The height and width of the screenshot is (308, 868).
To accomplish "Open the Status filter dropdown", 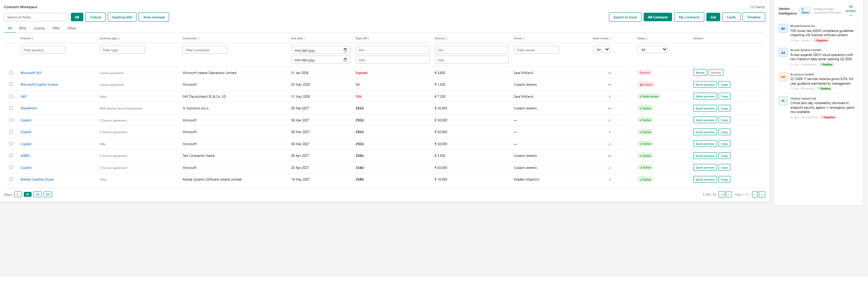I will pyautogui.click(x=653, y=50).
